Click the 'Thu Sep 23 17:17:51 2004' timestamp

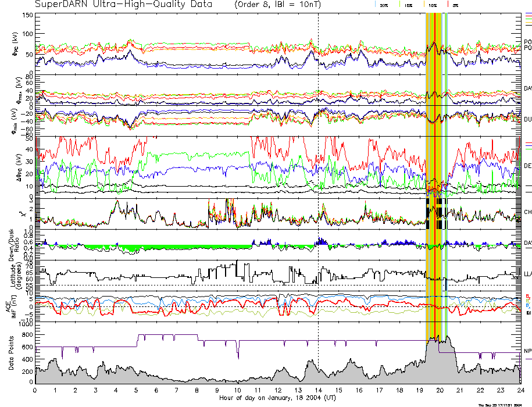[500, 405]
